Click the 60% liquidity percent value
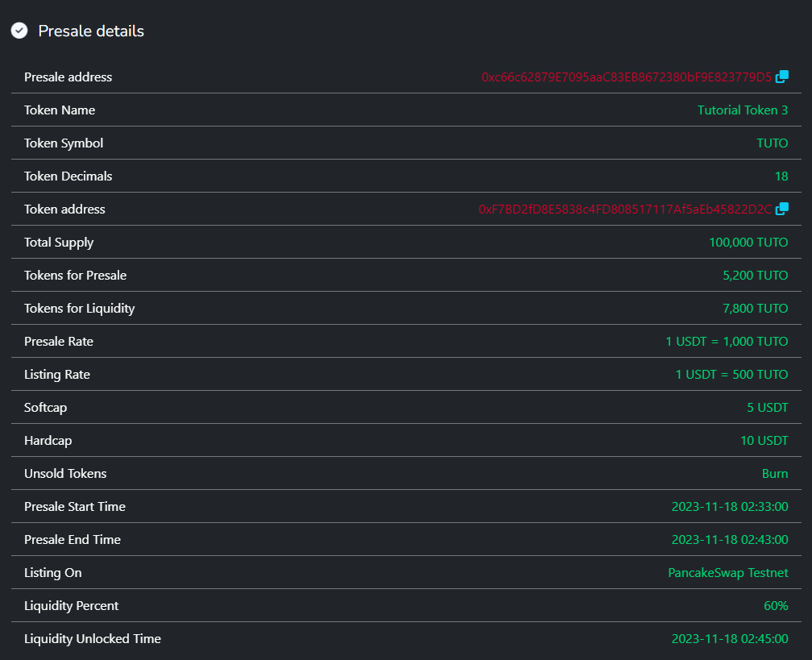The image size is (812, 660). pos(776,606)
